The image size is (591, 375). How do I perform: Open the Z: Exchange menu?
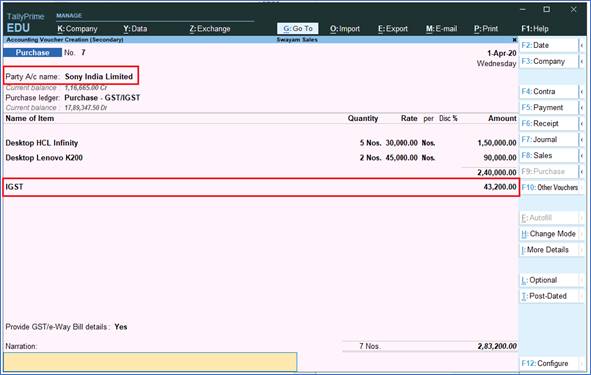[210, 29]
